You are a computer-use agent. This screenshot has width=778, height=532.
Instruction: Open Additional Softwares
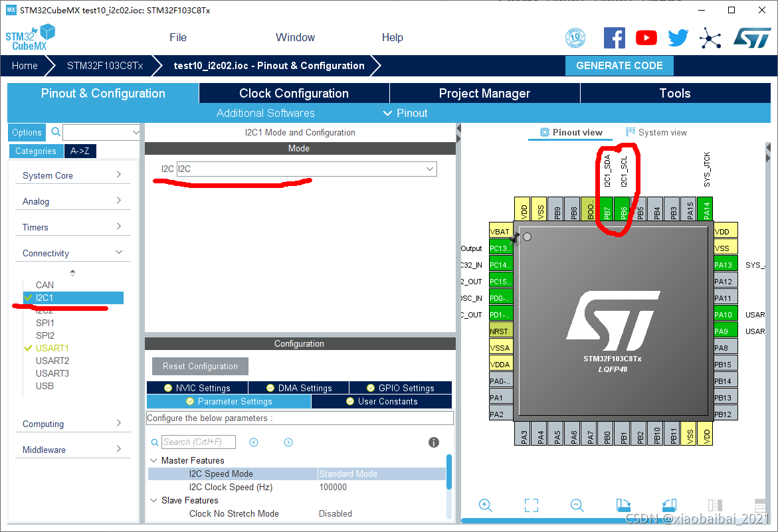[x=266, y=113]
